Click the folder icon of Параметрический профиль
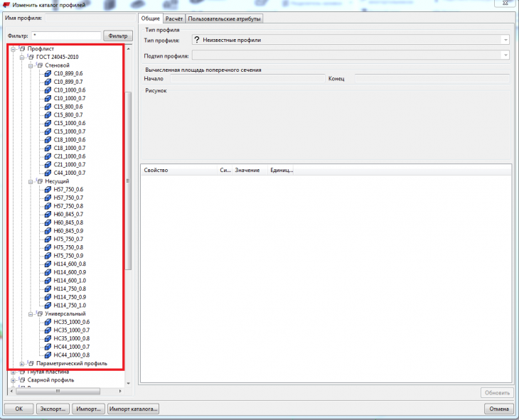This screenshot has height=420, width=519. pos(31,363)
